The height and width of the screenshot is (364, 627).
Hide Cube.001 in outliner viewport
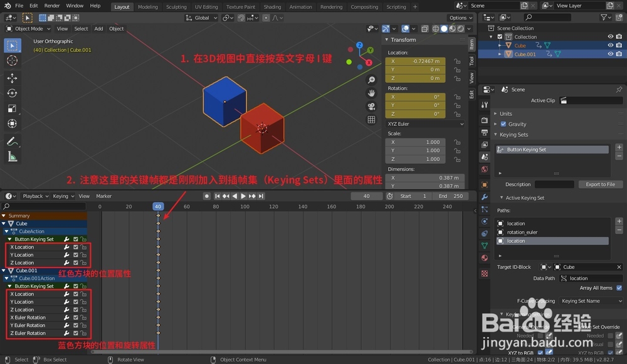point(611,54)
